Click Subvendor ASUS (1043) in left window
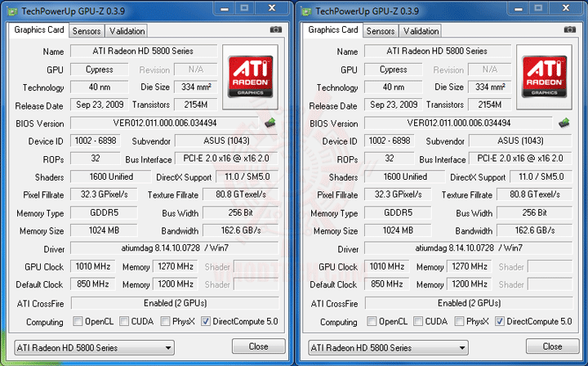 point(226,141)
